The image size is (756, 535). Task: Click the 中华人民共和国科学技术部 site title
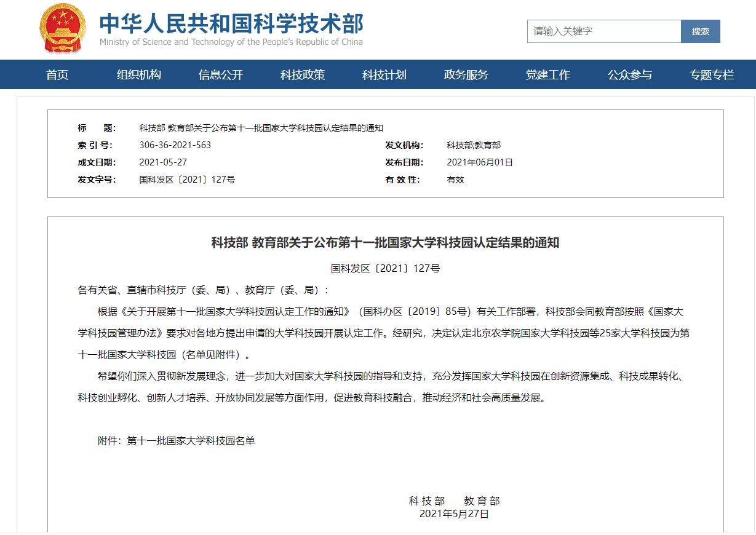[231, 23]
